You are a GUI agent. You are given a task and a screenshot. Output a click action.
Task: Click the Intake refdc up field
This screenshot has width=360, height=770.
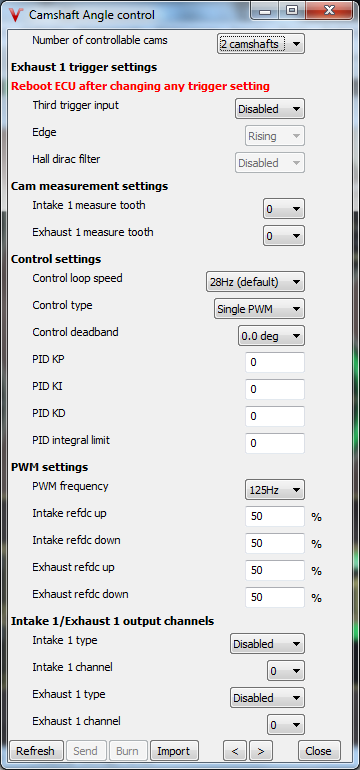click(275, 517)
